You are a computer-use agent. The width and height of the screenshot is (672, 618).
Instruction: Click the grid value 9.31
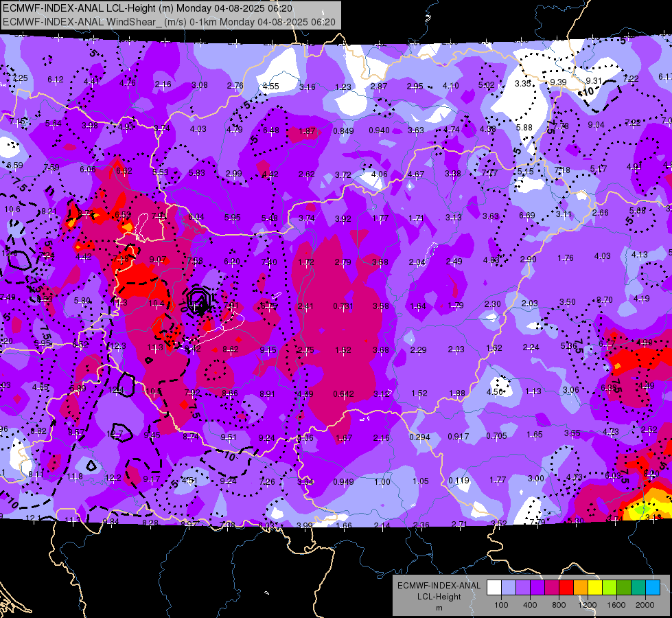[594, 80]
